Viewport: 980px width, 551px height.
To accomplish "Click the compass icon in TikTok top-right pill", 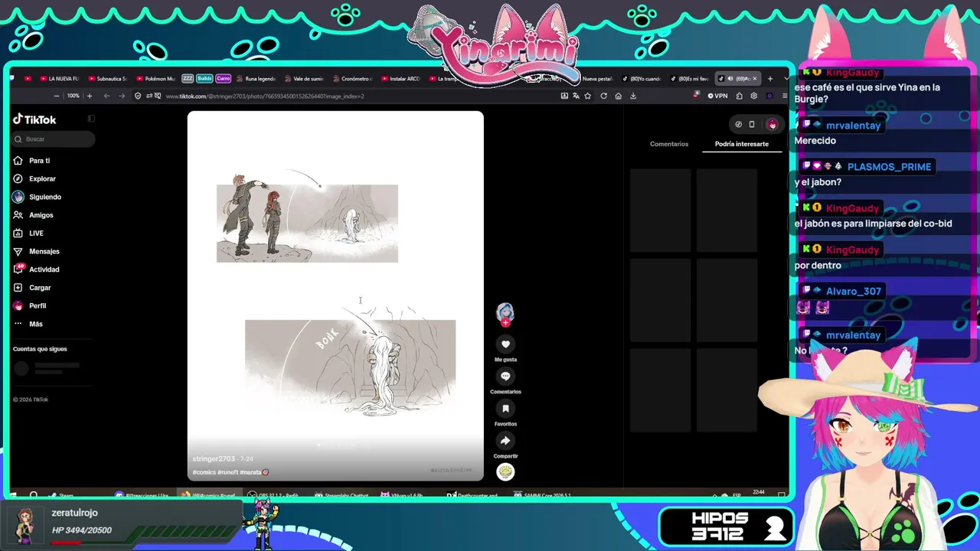I will click(738, 124).
